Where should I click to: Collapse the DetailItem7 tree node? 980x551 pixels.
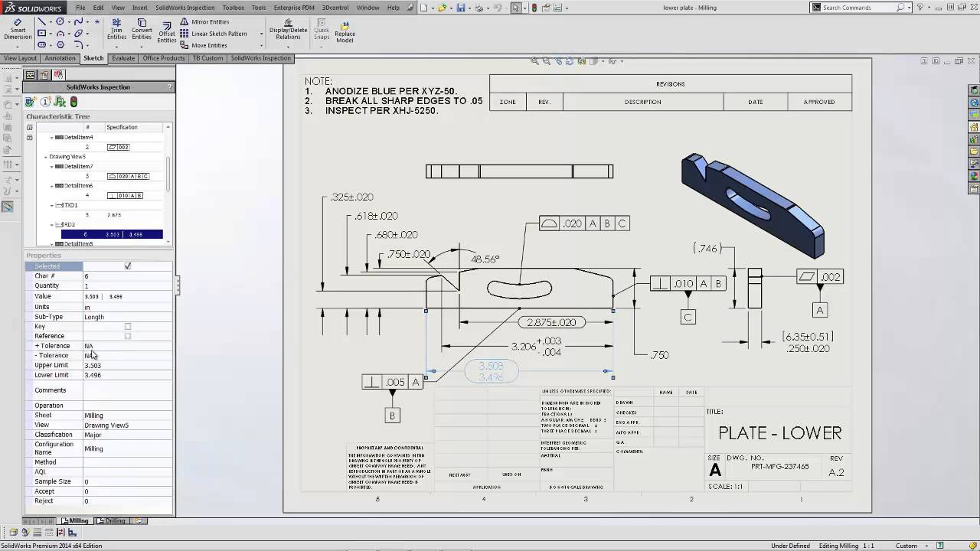pyautogui.click(x=52, y=166)
